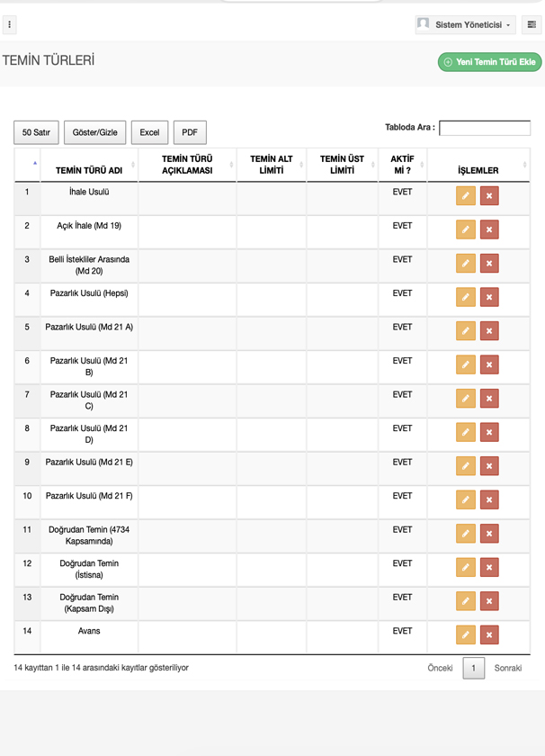Image resolution: width=545 pixels, height=756 pixels.
Task: Click the PDF export button
Action: pos(190,132)
